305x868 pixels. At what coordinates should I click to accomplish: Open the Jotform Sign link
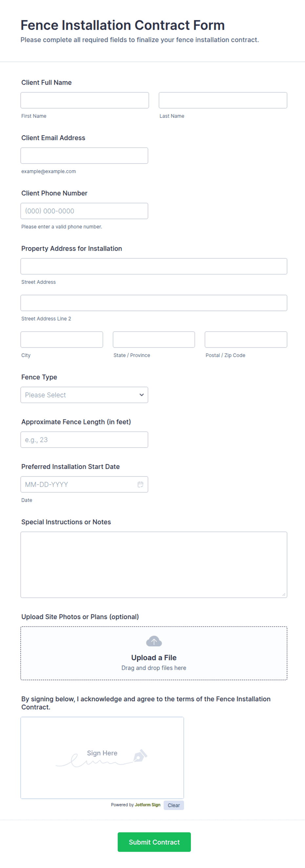pyautogui.click(x=148, y=805)
